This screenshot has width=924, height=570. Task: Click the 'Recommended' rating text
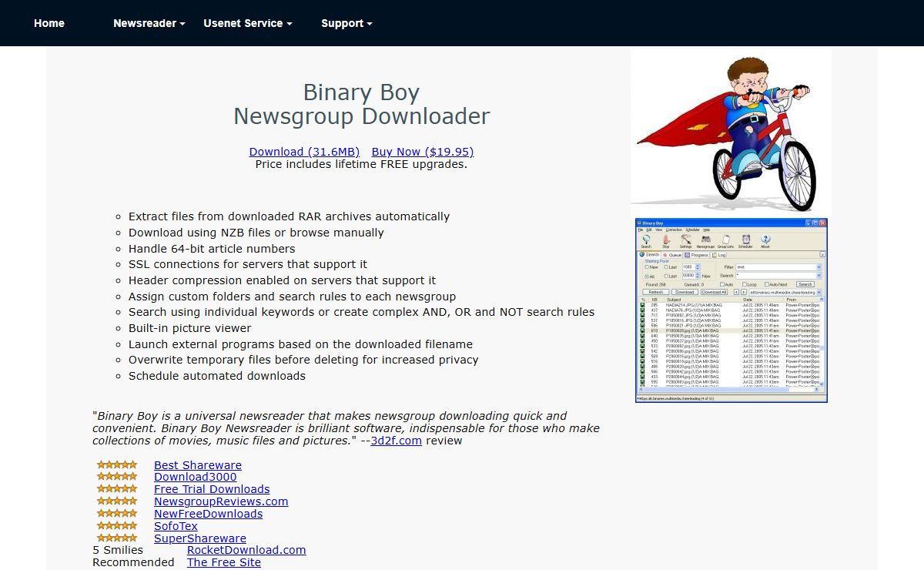tap(133, 562)
